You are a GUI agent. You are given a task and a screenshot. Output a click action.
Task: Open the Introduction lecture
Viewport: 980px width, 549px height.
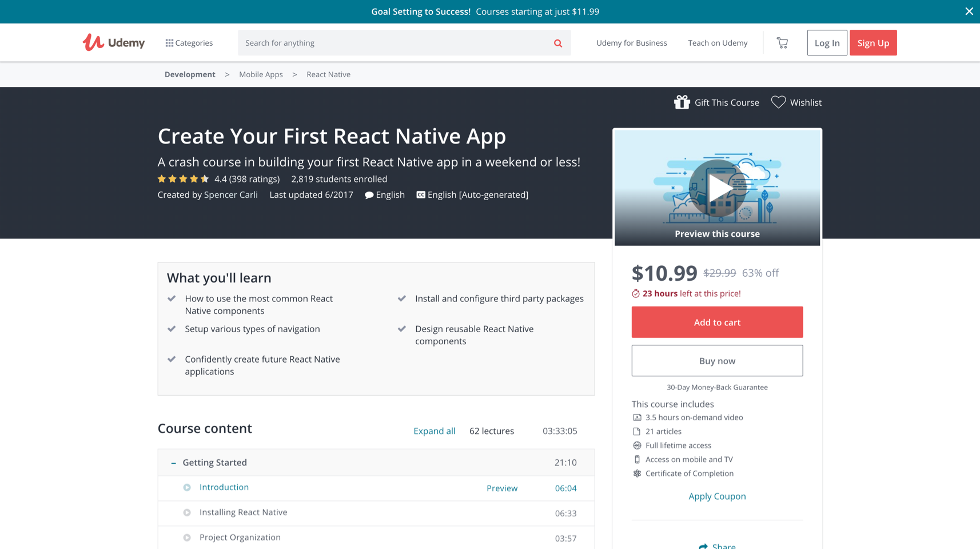tap(224, 487)
